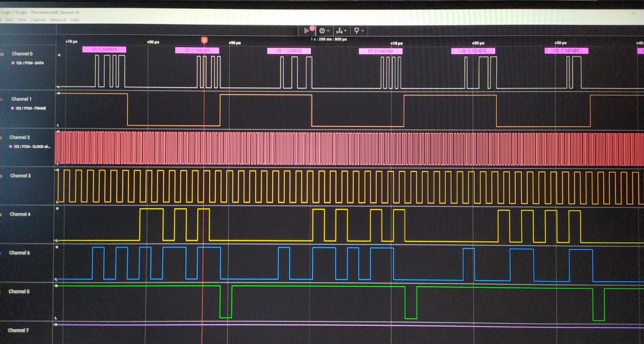Click the add timing marker icon

342,31
